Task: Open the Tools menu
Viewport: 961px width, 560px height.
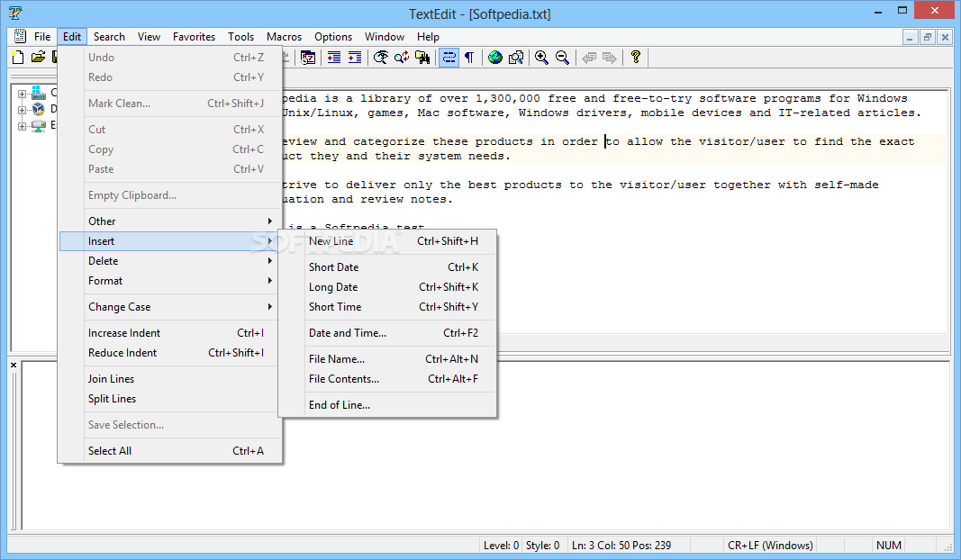Action: (x=240, y=37)
